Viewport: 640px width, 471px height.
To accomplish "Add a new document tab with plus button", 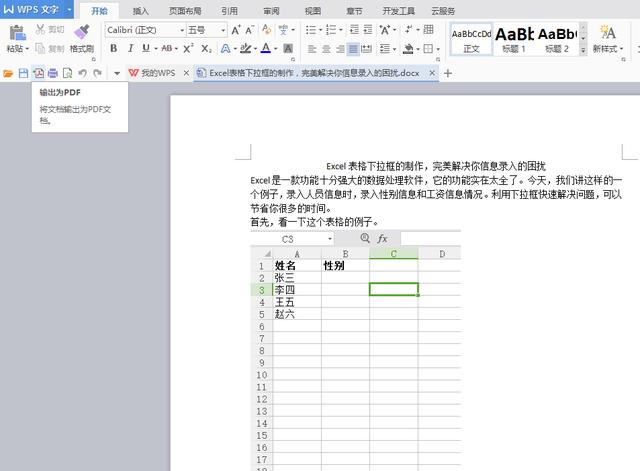I will pyautogui.click(x=448, y=73).
